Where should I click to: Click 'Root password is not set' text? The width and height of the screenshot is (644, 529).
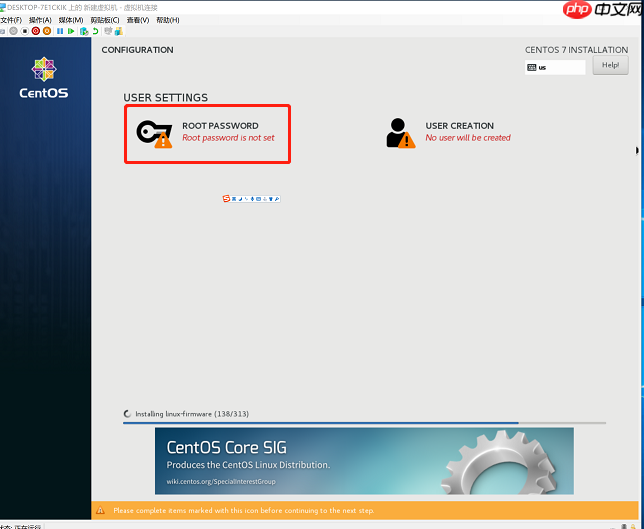(228, 138)
